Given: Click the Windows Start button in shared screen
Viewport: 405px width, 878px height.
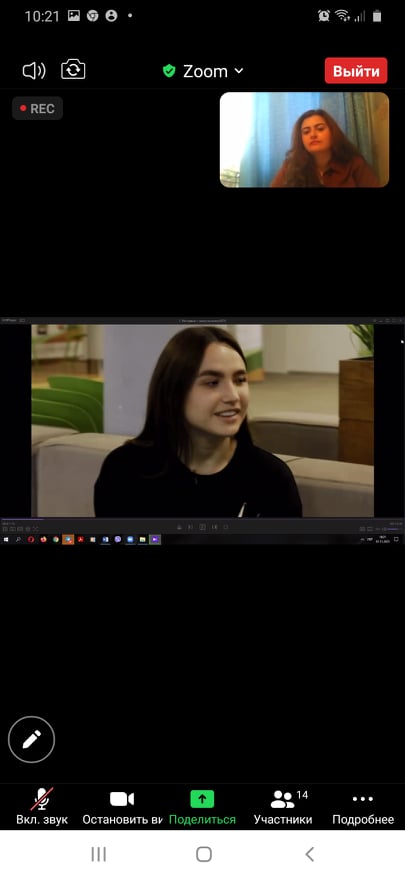Looking at the screenshot, I should click(6, 539).
